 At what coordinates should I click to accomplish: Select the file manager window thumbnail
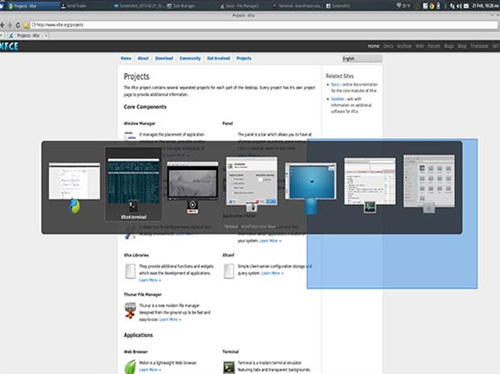(429, 181)
